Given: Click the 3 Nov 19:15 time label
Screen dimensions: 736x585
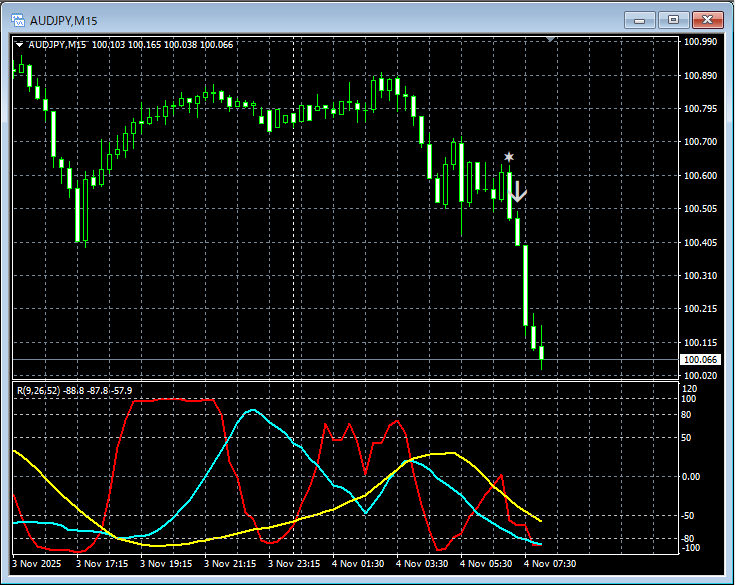Looking at the screenshot, I should [166, 563].
